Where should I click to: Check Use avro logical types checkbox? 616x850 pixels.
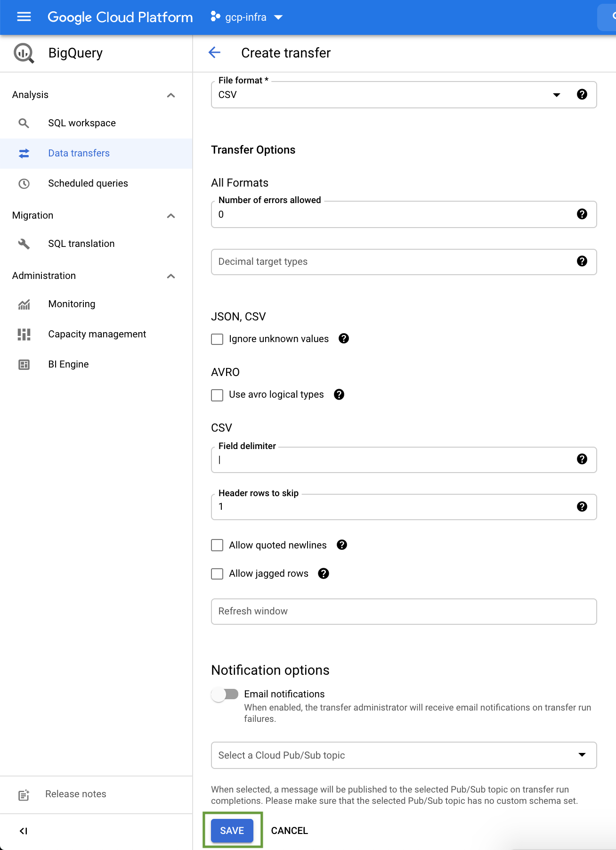(217, 395)
